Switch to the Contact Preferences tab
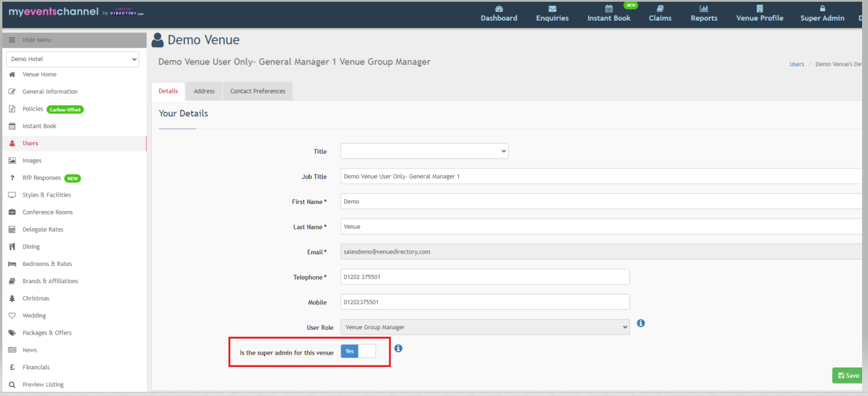This screenshot has width=868, height=396. point(257,91)
